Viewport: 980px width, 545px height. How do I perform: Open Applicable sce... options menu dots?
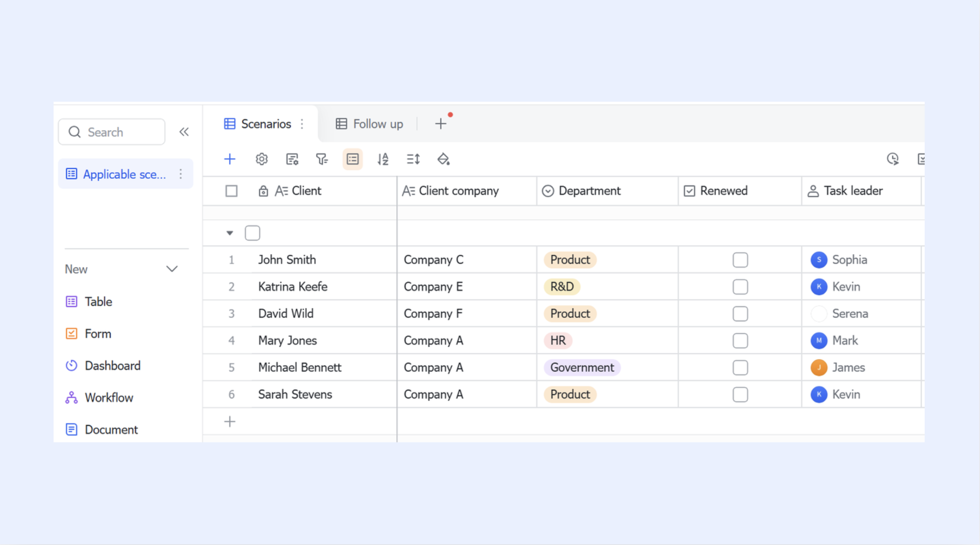181,174
